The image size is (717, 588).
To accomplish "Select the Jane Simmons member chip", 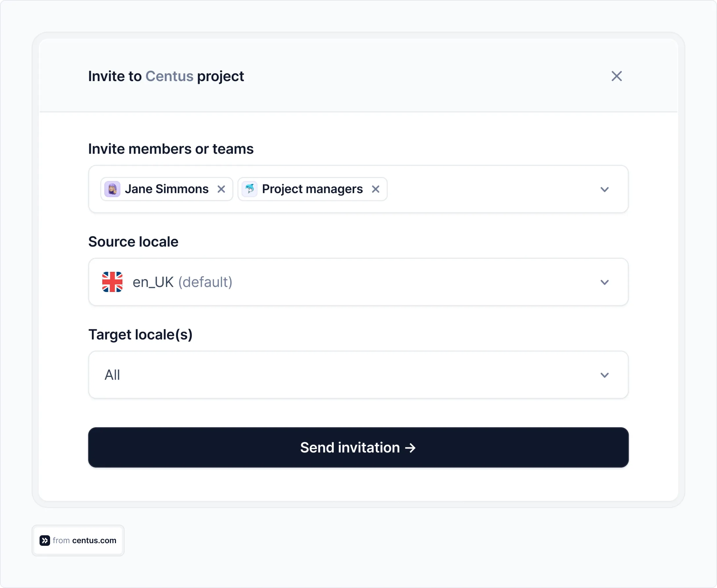I will (166, 189).
